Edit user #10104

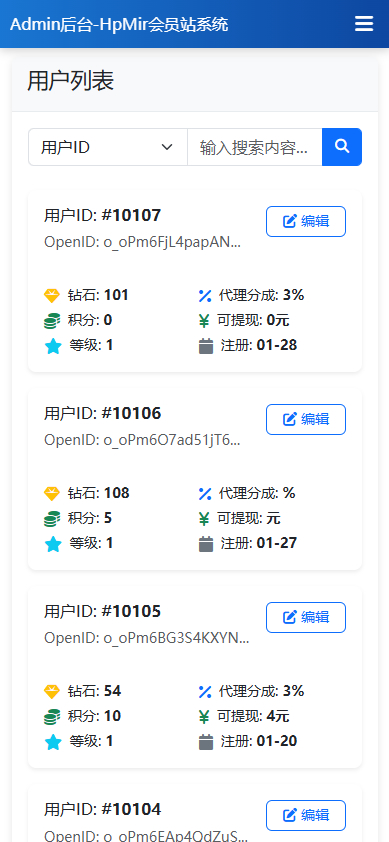(306, 816)
